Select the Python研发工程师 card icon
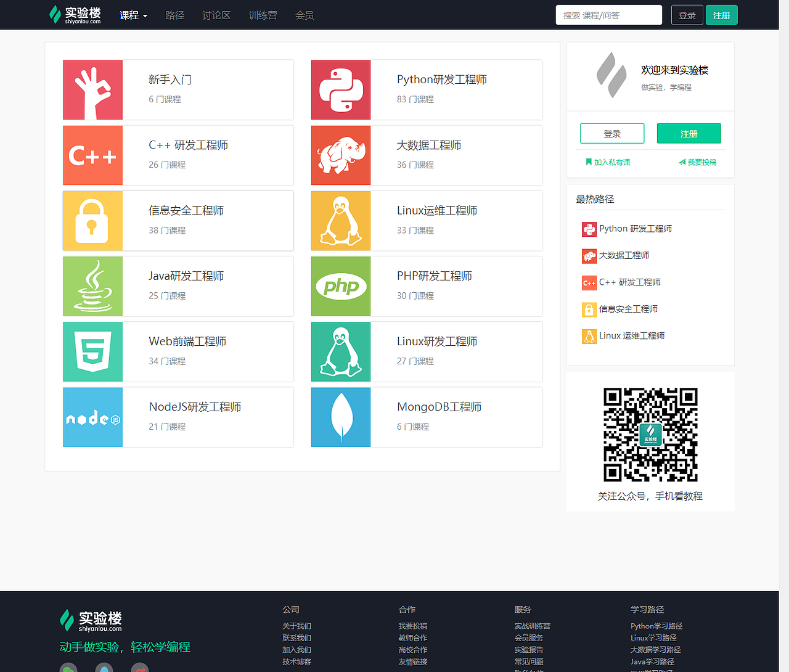789x672 pixels. click(x=341, y=90)
